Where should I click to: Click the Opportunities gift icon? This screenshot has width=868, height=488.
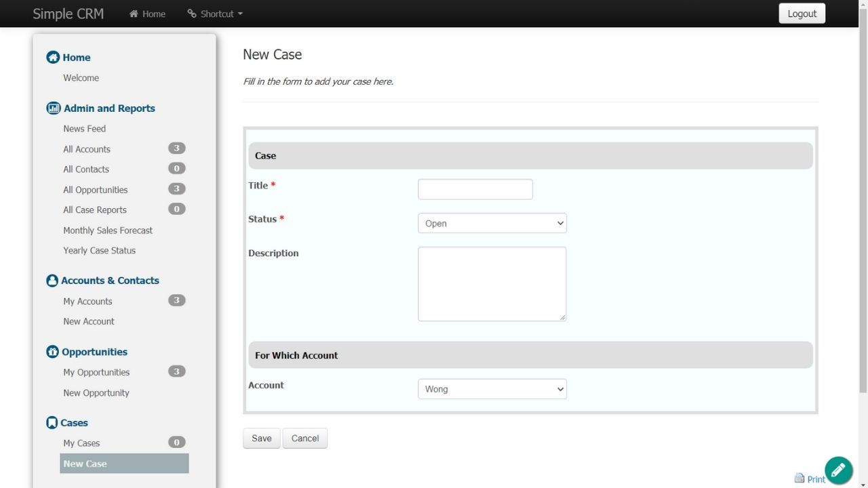[52, 352]
